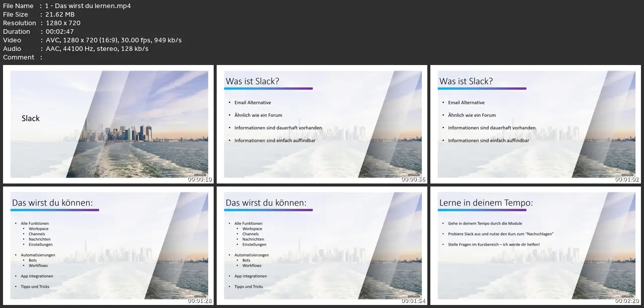
Task: Open the thumbnail stamped 00:01:54
Action: point(322,245)
